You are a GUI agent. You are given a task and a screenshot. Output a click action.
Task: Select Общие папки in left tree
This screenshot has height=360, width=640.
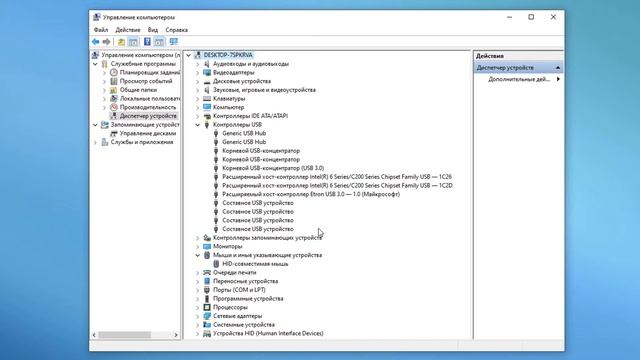138,90
